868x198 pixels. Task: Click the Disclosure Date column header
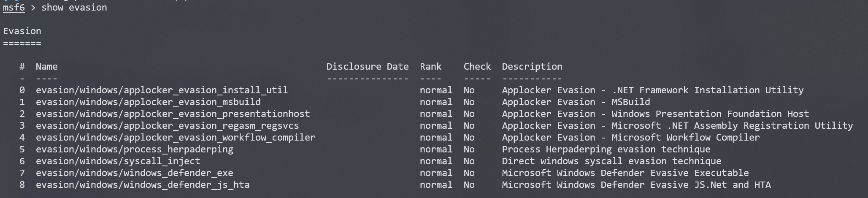(367, 67)
